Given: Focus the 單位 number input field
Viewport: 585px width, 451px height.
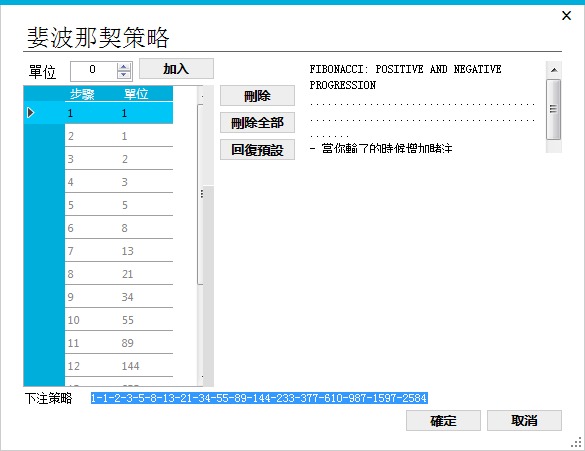Looking at the screenshot, I should tap(93, 70).
